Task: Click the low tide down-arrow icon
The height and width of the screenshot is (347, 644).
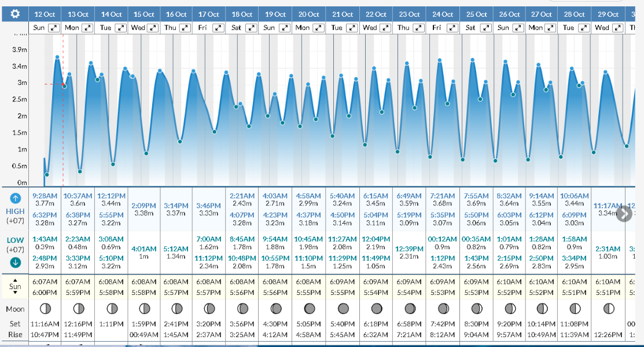Action: pyautogui.click(x=16, y=262)
